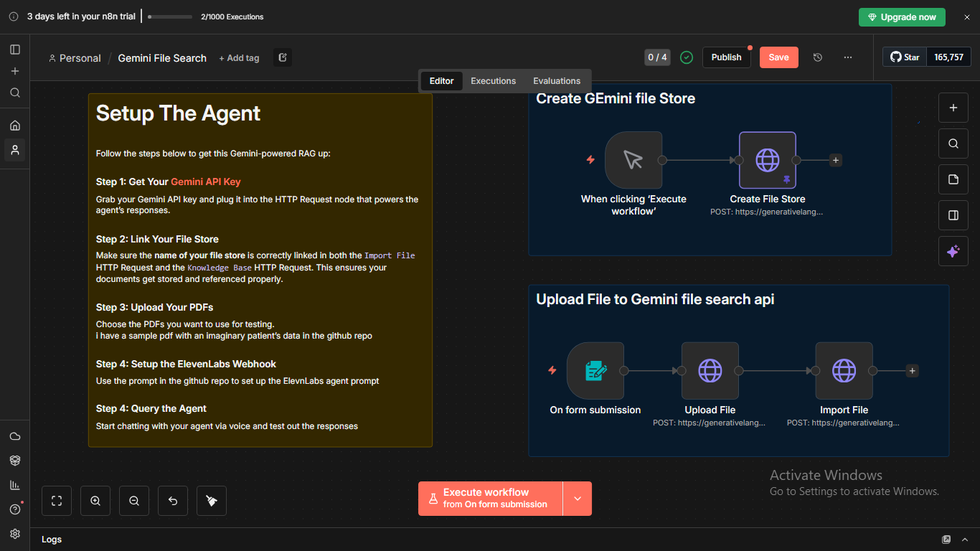The image size is (980, 551).
Task: Click + Add tag
Action: (x=239, y=58)
